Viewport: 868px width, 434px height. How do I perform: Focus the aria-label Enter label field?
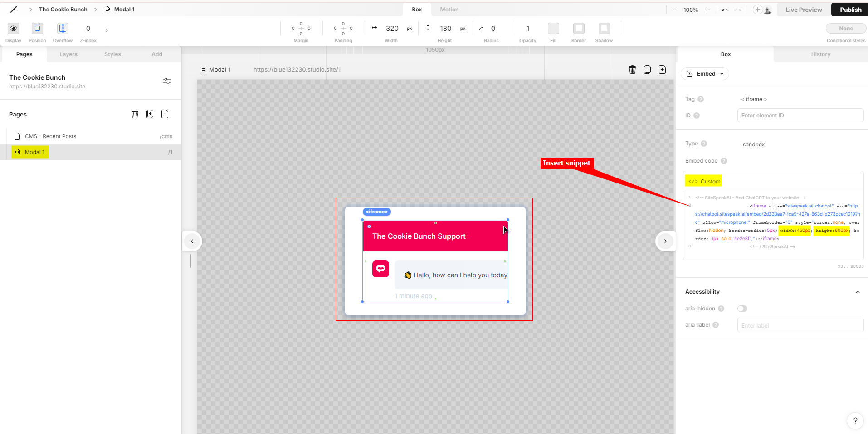tap(800, 325)
